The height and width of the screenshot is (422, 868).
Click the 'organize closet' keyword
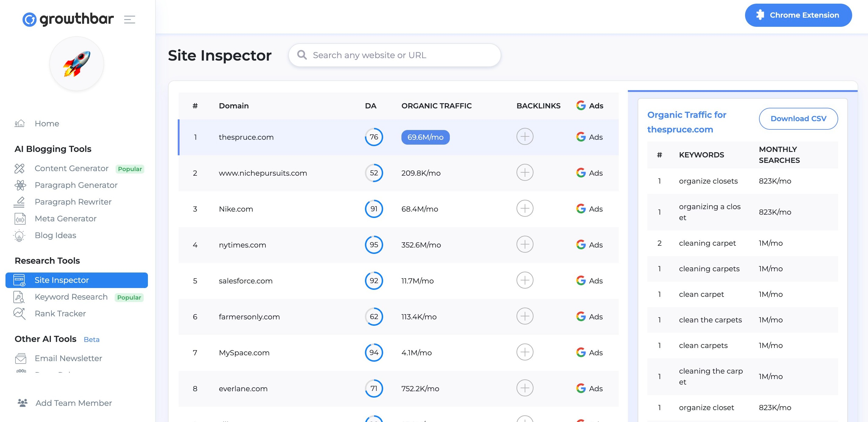pyautogui.click(x=706, y=407)
